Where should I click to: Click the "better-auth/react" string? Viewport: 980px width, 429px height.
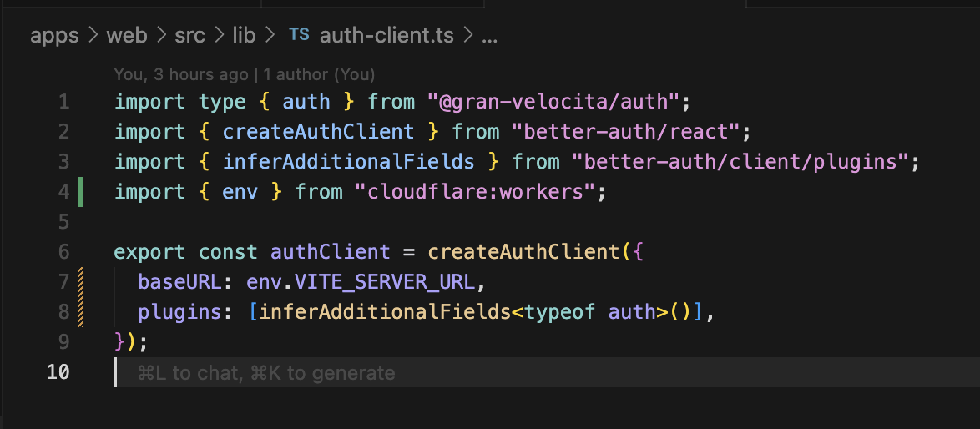625,132
